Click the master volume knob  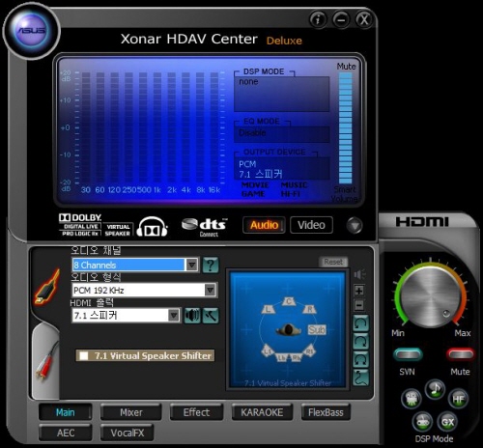tap(431, 296)
